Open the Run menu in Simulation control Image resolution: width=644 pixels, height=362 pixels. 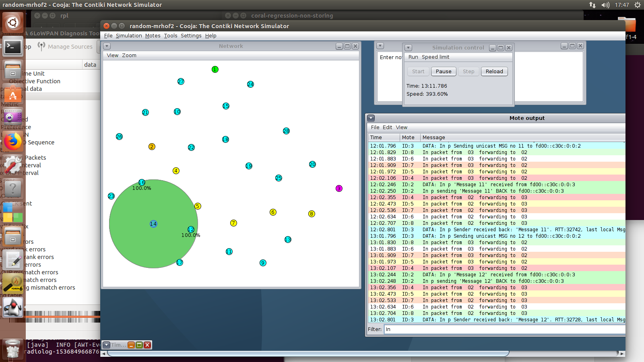tap(413, 57)
